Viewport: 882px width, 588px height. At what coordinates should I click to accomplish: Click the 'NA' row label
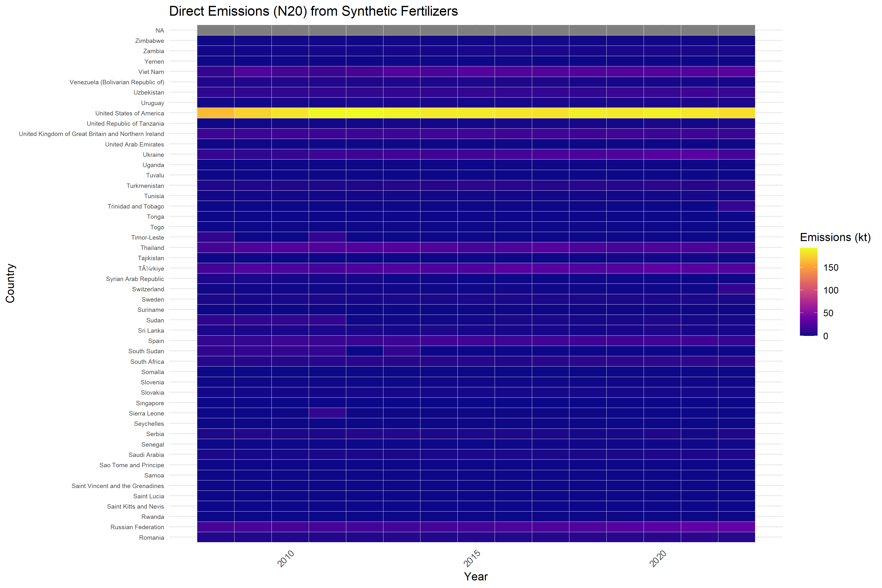[160, 30]
